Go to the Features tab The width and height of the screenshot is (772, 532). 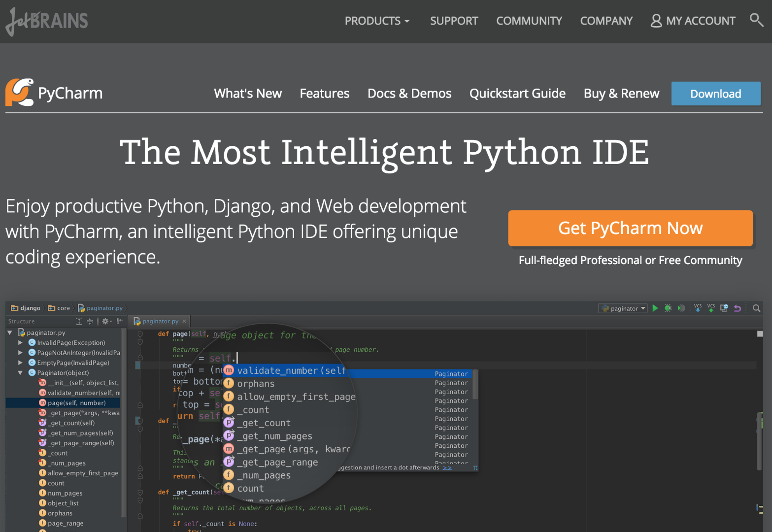324,94
